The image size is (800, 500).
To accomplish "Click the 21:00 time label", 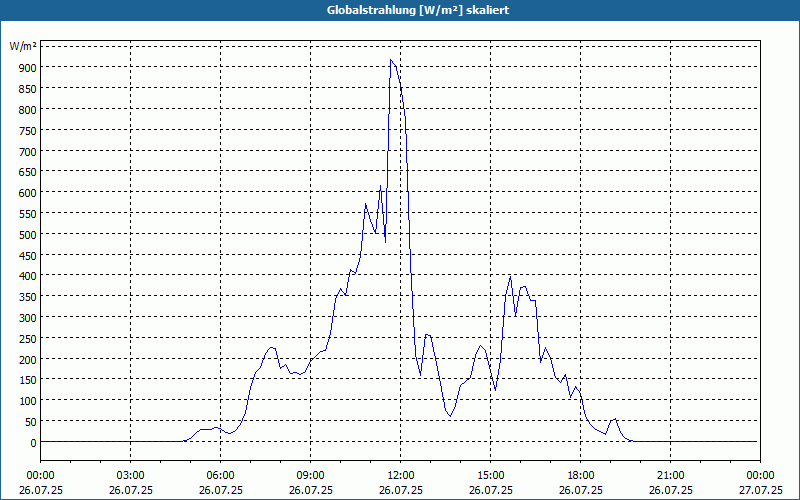I will [670, 476].
